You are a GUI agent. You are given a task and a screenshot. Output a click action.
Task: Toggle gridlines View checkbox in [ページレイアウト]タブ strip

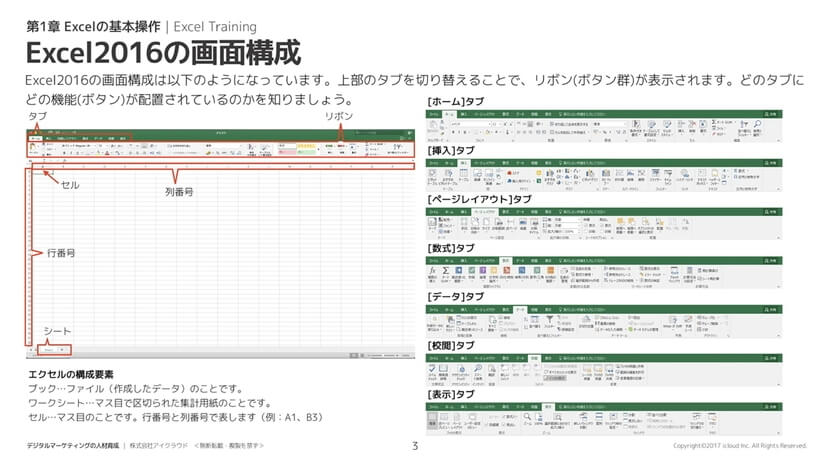coord(586,225)
